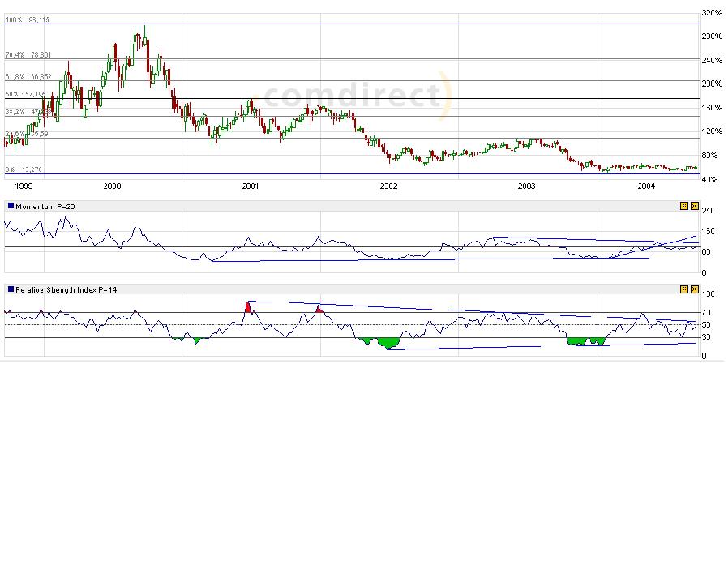Click the left yellow icon in Momentum header
The width and height of the screenshot is (728, 561).
(683, 207)
